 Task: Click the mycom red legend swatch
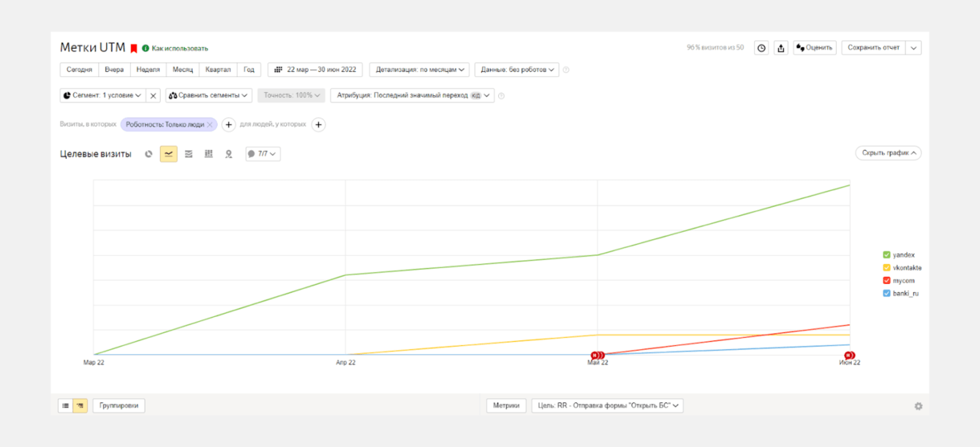[x=886, y=280]
